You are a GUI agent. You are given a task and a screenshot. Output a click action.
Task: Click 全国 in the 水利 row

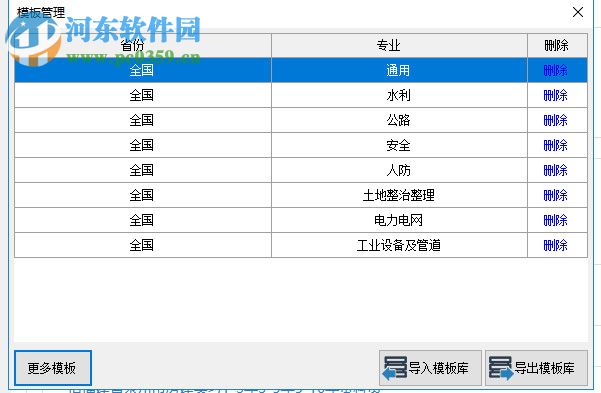pyautogui.click(x=141, y=95)
